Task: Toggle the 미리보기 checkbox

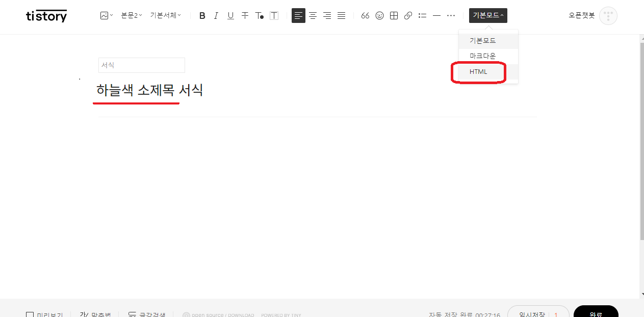Action: pyautogui.click(x=30, y=315)
